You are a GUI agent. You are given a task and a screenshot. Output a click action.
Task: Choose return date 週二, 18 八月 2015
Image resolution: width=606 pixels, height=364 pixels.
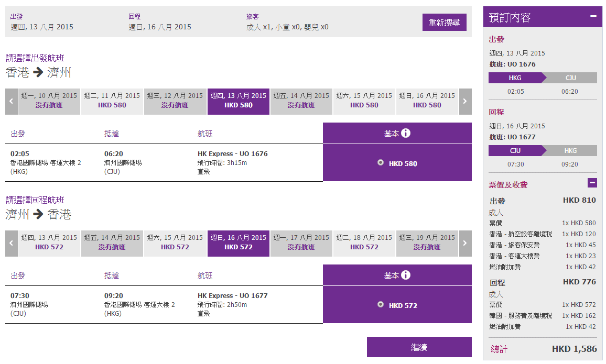tap(364, 243)
